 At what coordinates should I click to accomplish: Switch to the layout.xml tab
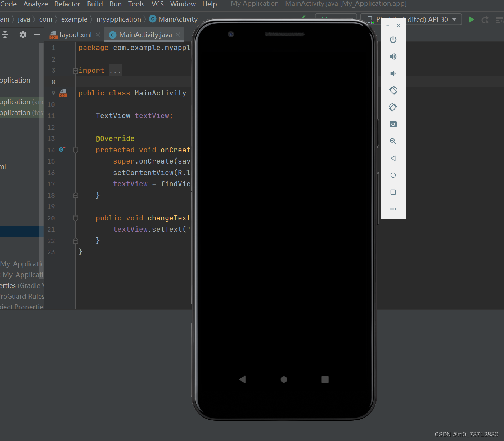(74, 35)
